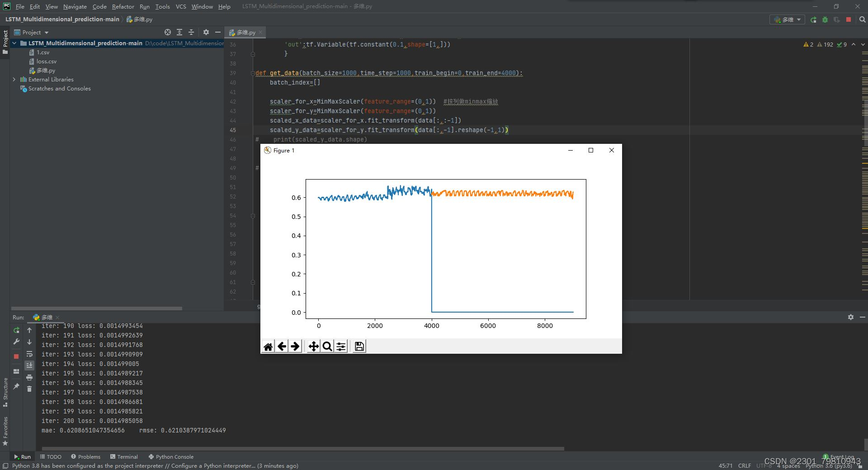The image size is (868, 470).
Task: Toggle the Favorites tool window side tab
Action: (x=5, y=432)
